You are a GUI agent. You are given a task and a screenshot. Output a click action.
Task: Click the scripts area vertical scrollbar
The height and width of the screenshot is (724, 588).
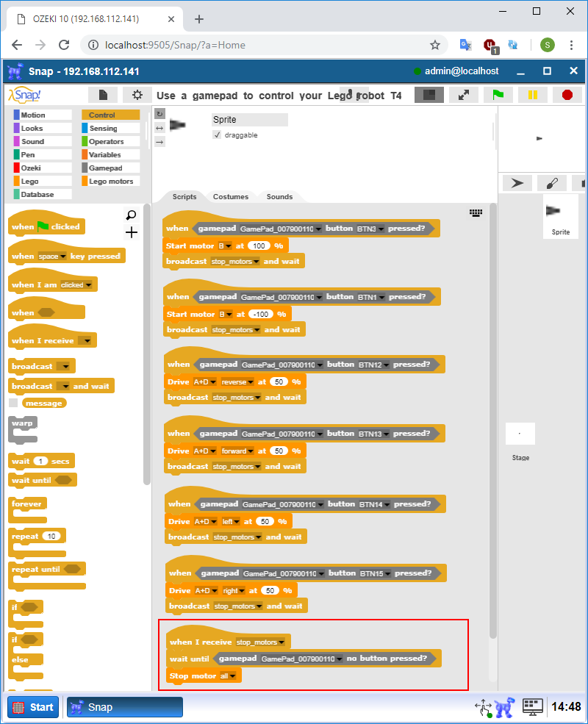point(493,421)
